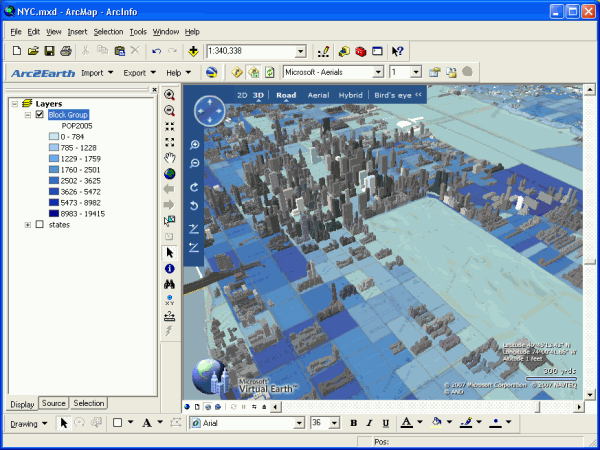Click the Fixed Zoom Out arrows icon

[x=170, y=142]
